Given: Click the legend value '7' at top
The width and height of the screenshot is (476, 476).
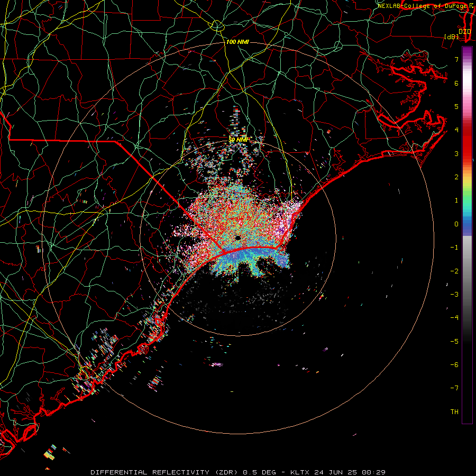Looking at the screenshot, I should (456, 59).
